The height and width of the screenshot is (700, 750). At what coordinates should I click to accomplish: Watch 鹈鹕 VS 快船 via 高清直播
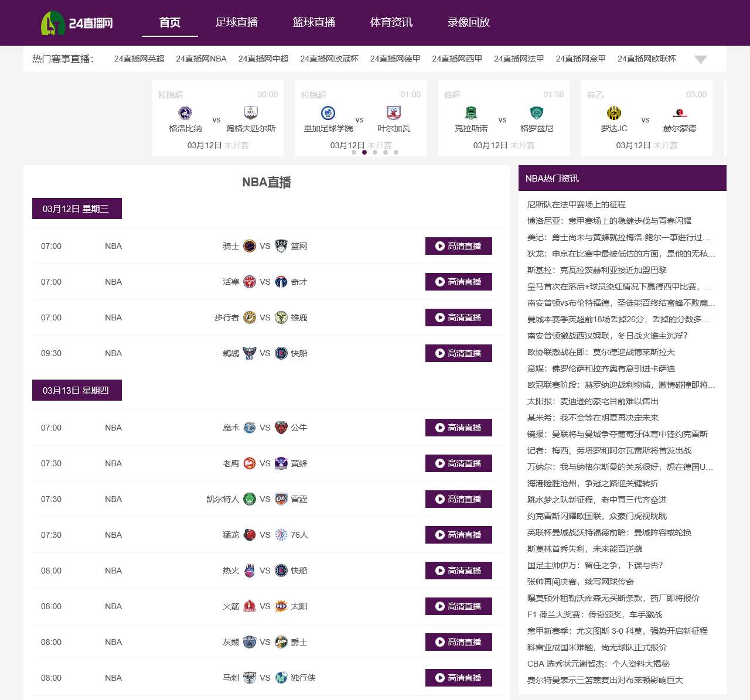tap(459, 353)
